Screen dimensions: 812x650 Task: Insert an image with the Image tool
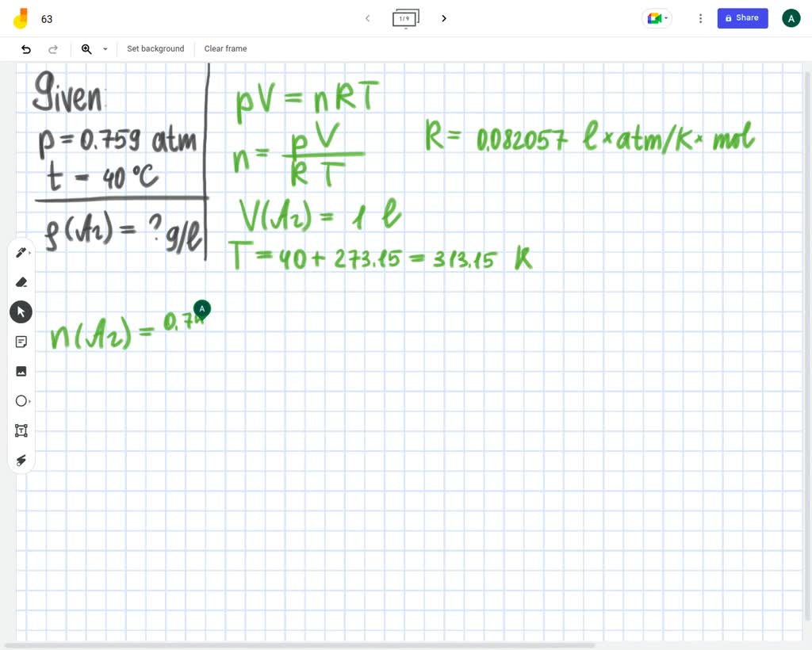point(21,370)
